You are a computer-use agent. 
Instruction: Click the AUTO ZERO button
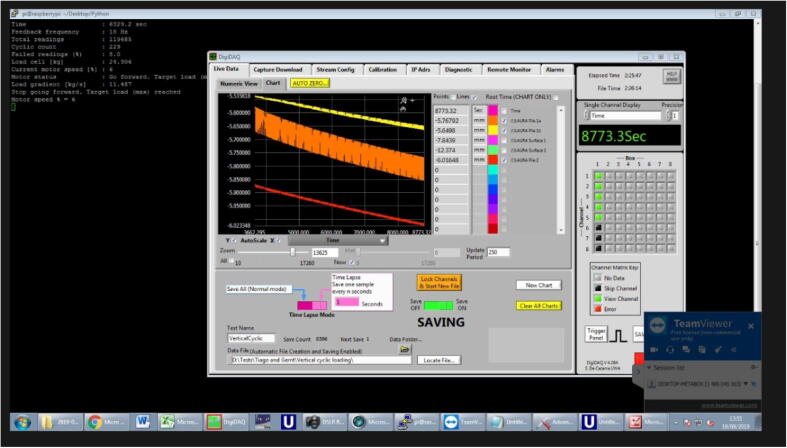click(x=310, y=83)
